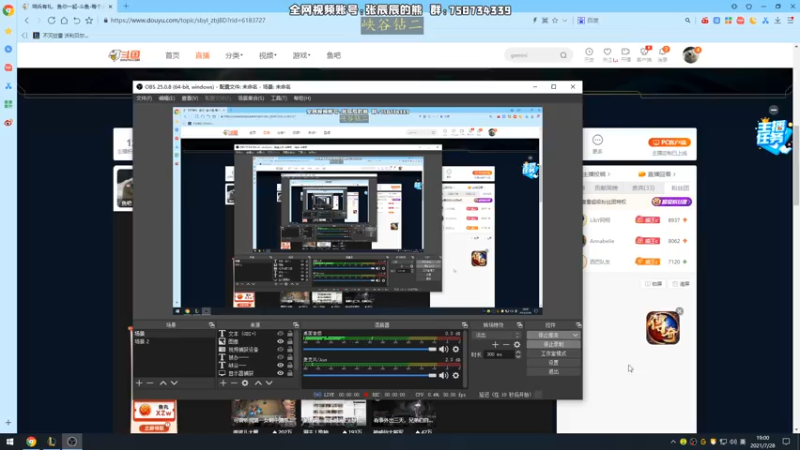Toggle visibility of the fifth source in the OBS sources list
800x450 pixels.
point(280,365)
